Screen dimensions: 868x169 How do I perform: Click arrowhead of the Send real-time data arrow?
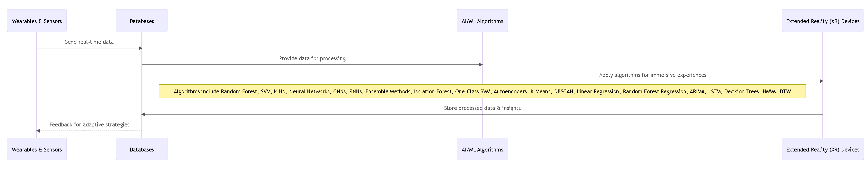140,48
